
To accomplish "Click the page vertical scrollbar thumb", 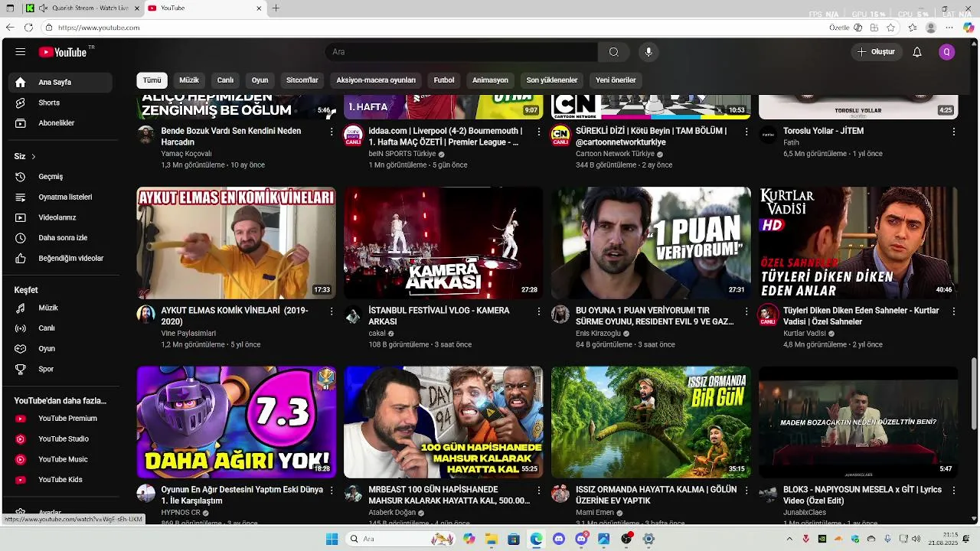I will point(974,396).
